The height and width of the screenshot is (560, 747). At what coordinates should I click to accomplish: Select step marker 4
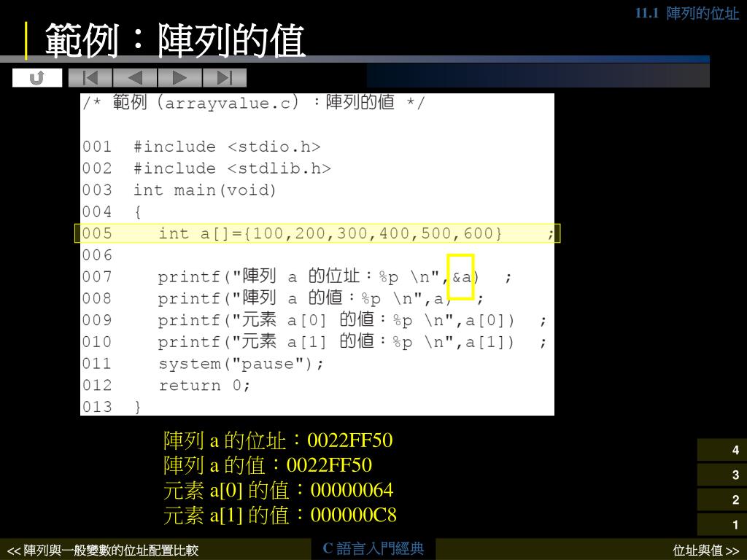[x=721, y=450]
